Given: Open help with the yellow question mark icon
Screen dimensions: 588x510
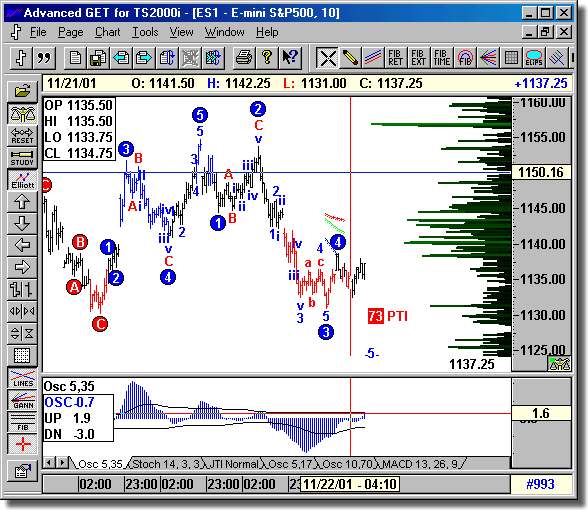Looking at the screenshot, I should coord(267,58).
